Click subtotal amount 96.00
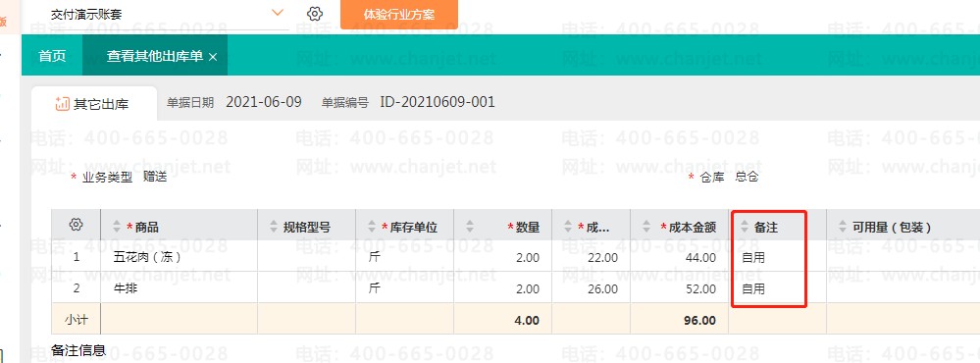 (700, 321)
